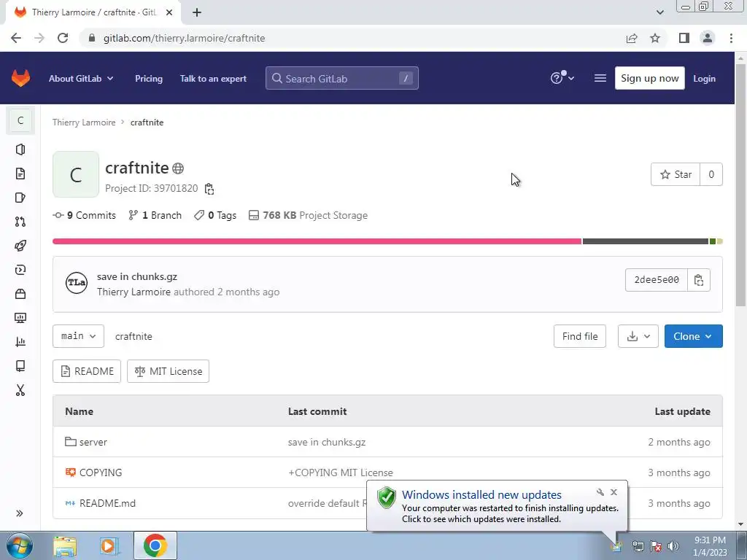
Task: Click the TLa author avatar
Action: coord(76,283)
